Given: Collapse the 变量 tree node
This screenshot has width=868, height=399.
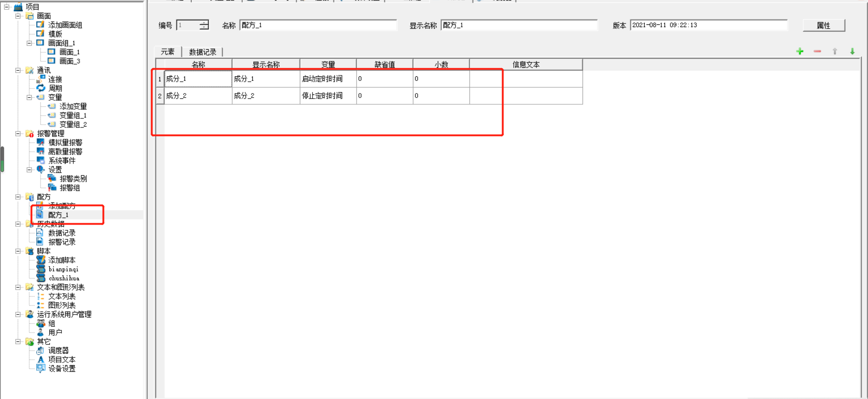Looking at the screenshot, I should pyautogui.click(x=29, y=97).
